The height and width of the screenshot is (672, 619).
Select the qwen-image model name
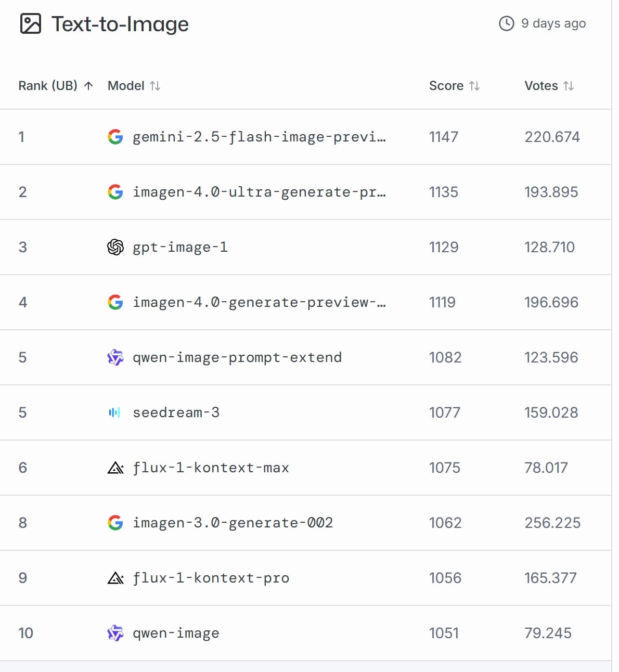click(x=176, y=633)
